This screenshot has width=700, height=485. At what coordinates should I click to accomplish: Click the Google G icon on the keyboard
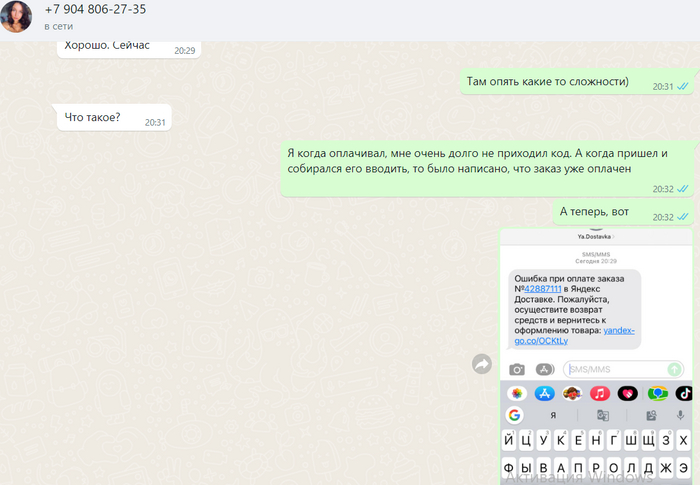[x=514, y=415]
